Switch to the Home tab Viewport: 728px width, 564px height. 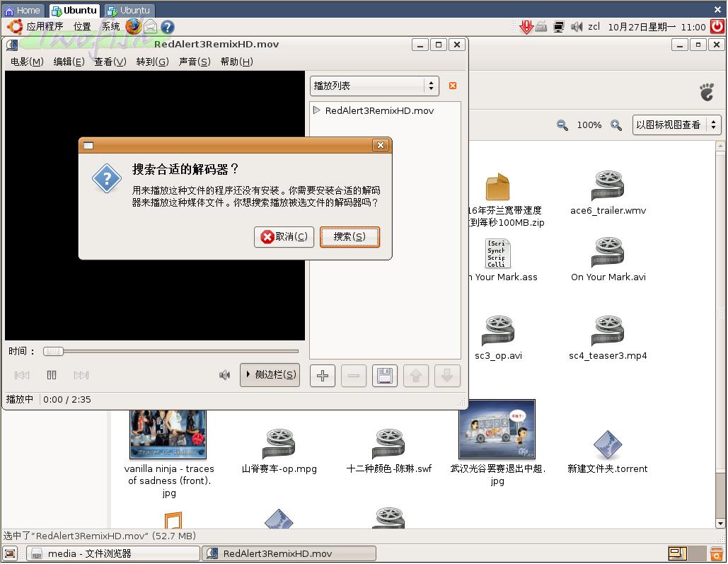[x=23, y=10]
